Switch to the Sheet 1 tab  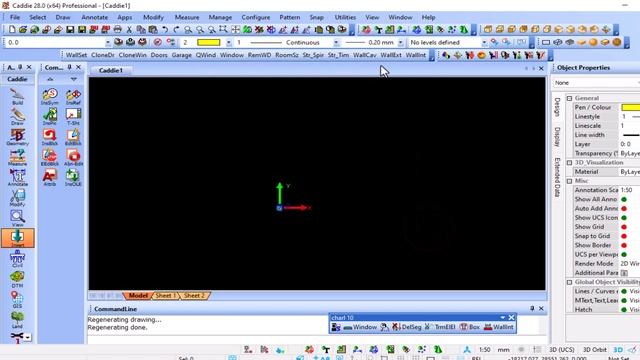pyautogui.click(x=165, y=296)
